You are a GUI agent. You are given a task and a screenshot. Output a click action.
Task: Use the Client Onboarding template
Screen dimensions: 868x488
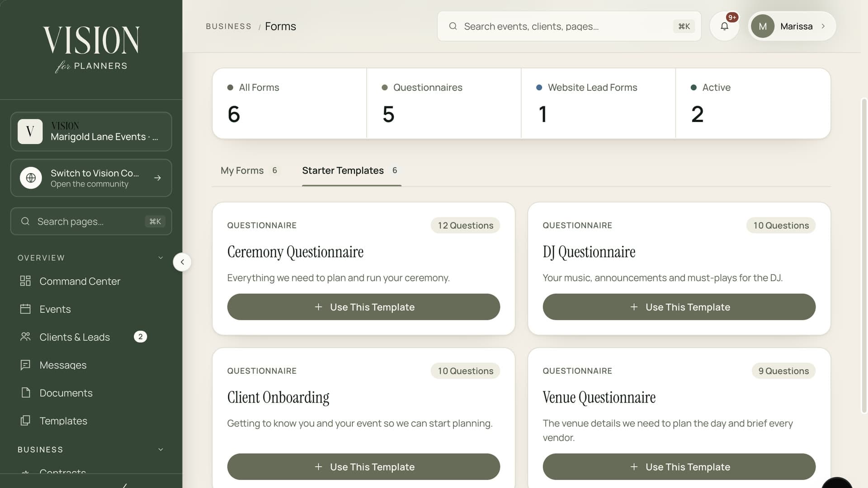tap(363, 467)
